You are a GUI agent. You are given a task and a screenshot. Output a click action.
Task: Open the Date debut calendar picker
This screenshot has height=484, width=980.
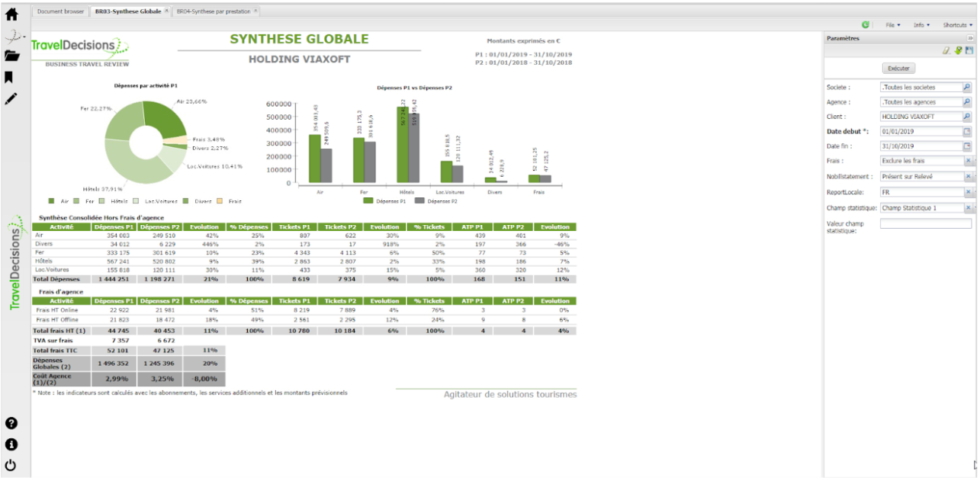[x=967, y=132]
